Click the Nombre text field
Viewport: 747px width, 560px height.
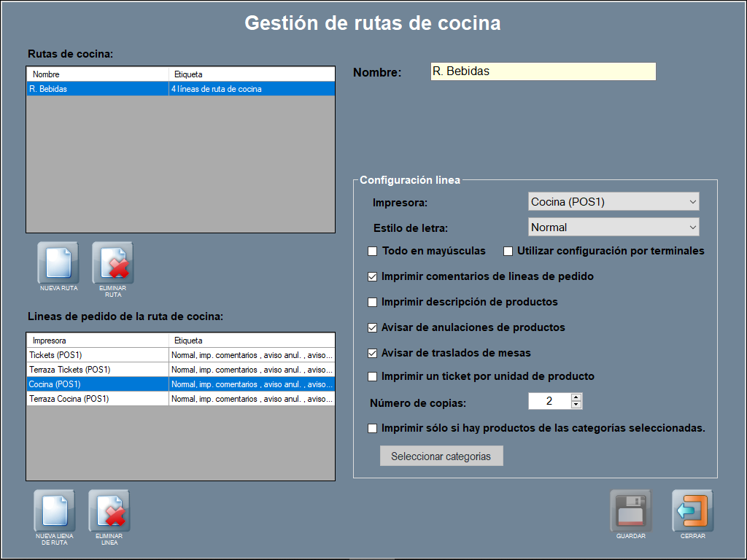click(x=543, y=71)
